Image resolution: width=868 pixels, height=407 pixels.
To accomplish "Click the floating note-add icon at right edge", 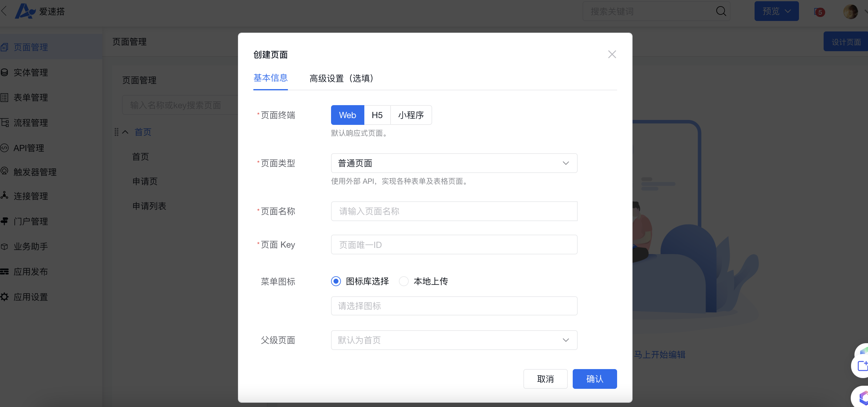I will pyautogui.click(x=862, y=366).
